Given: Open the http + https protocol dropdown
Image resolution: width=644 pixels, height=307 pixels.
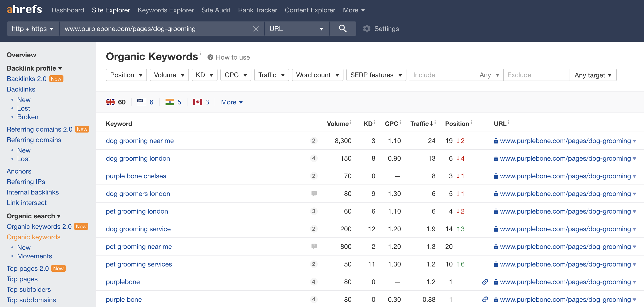Looking at the screenshot, I should click(x=33, y=29).
